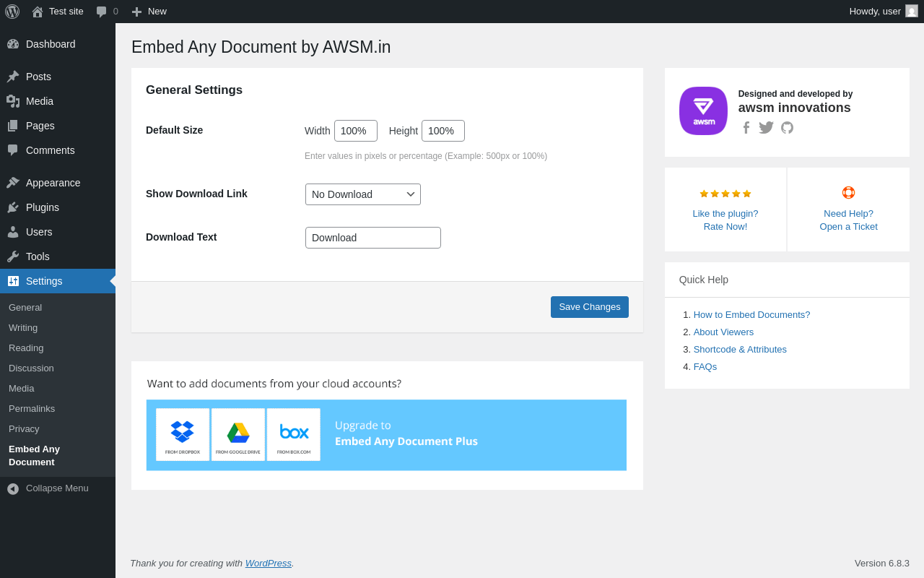Click the Open a Ticket link

tap(849, 227)
